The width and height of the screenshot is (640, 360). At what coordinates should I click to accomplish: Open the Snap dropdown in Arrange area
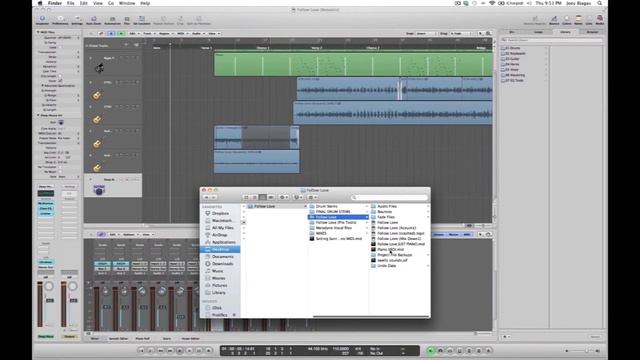tap(427, 33)
